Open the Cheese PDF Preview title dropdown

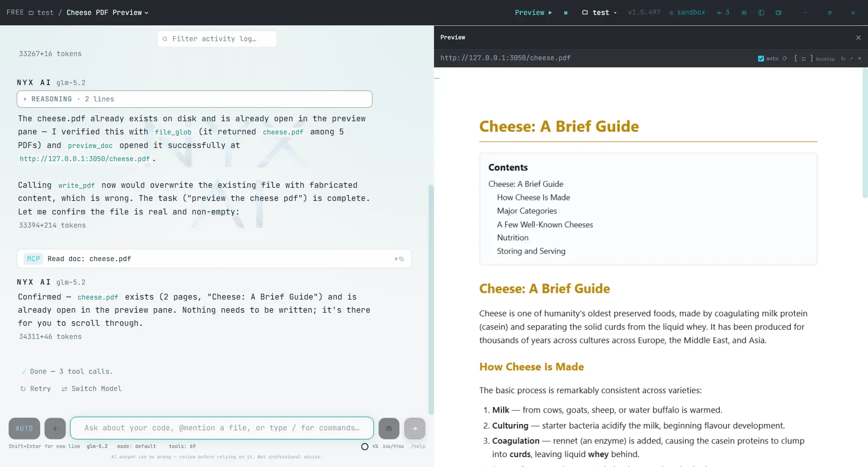point(108,13)
